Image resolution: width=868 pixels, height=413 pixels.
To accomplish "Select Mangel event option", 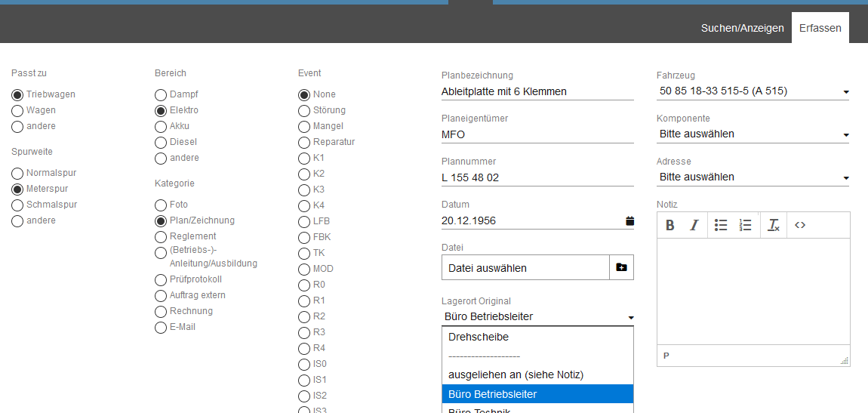I will click(304, 126).
